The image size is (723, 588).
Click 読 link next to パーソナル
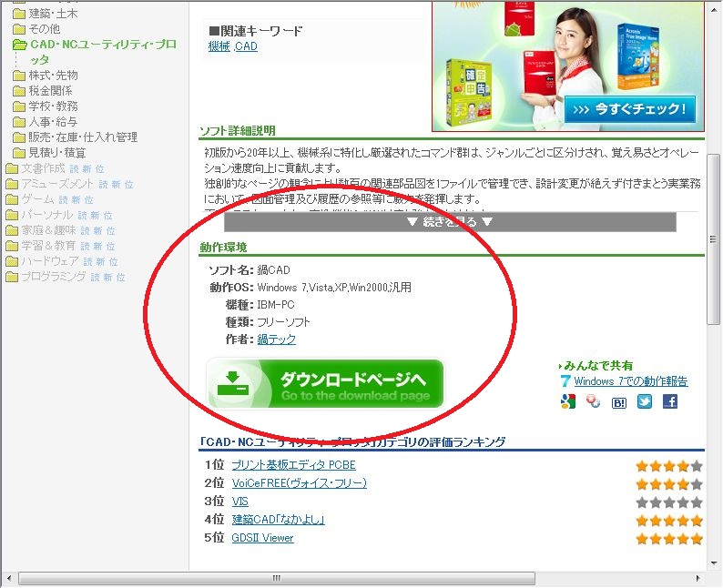(82, 216)
